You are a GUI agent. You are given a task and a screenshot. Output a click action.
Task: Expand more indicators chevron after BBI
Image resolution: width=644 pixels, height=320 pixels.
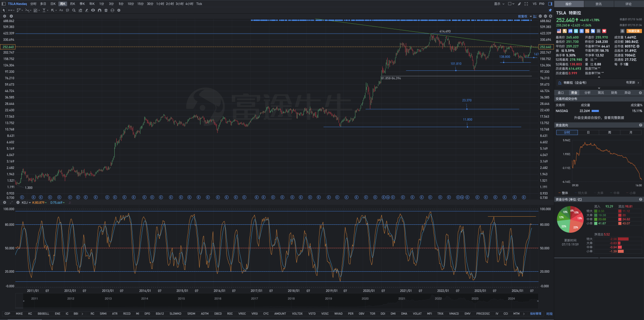(x=83, y=314)
